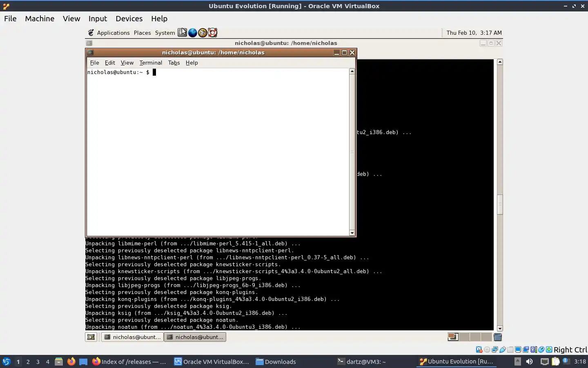The height and width of the screenshot is (368, 588).
Task: Click VirtualBox optical disk indicator
Action: click(x=487, y=350)
